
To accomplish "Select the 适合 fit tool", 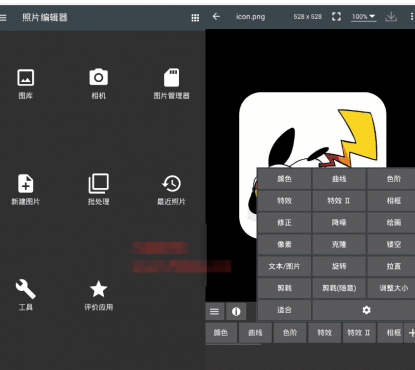I will click(284, 310).
